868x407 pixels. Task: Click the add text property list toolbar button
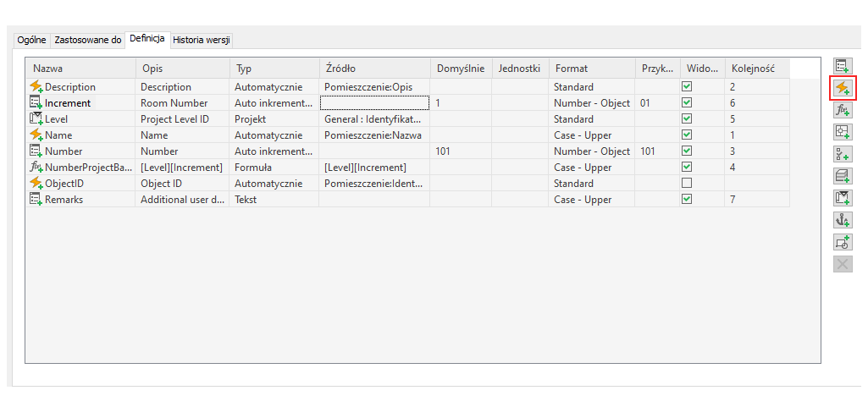pyautogui.click(x=842, y=65)
